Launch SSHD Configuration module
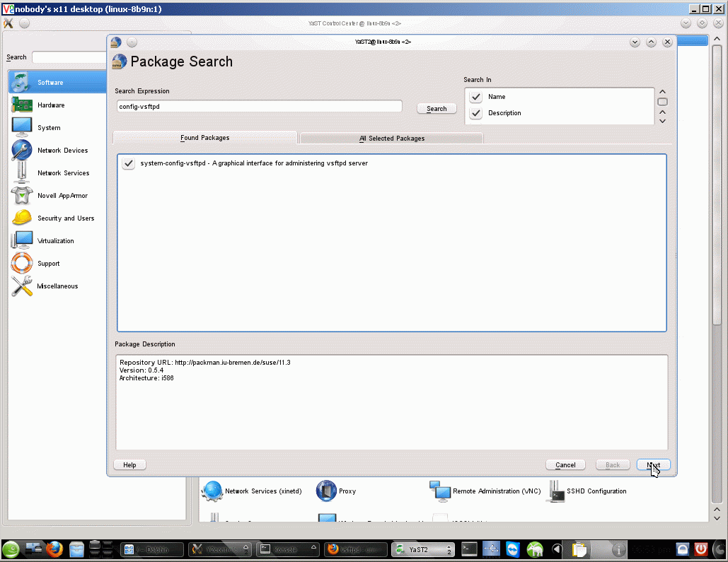The image size is (728, 562). click(587, 491)
